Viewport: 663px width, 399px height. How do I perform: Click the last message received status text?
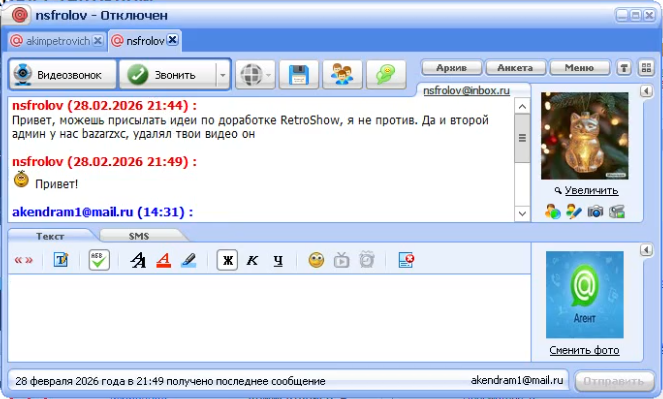pos(170,381)
